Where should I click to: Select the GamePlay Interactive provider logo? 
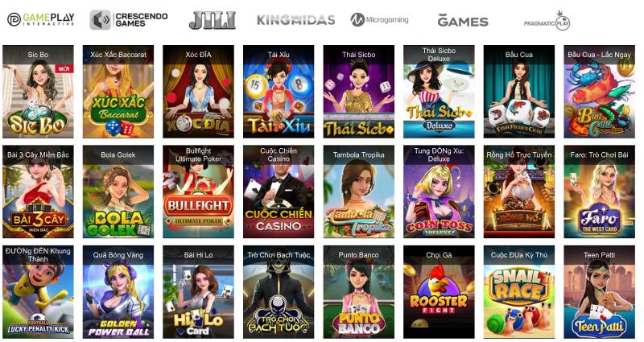[x=41, y=19]
